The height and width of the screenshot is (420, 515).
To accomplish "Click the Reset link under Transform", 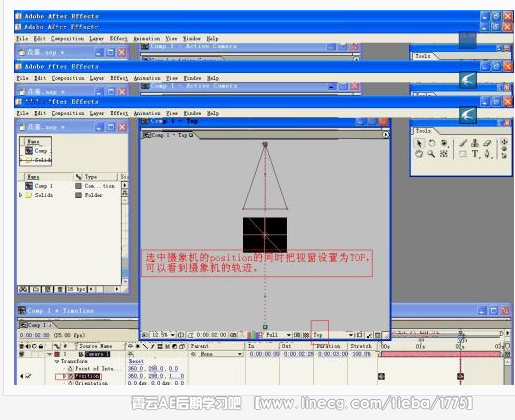I will [x=136, y=361].
